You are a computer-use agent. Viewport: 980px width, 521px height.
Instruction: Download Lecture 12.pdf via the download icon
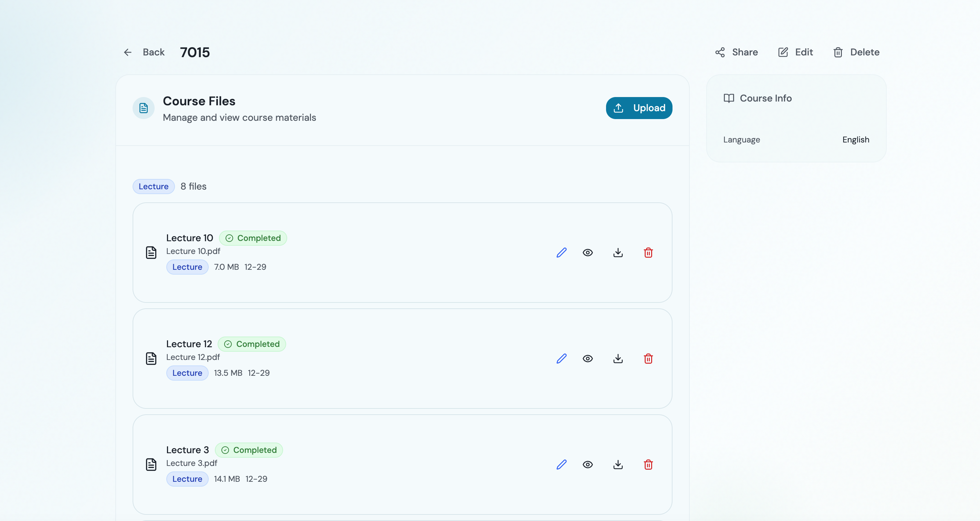point(618,358)
